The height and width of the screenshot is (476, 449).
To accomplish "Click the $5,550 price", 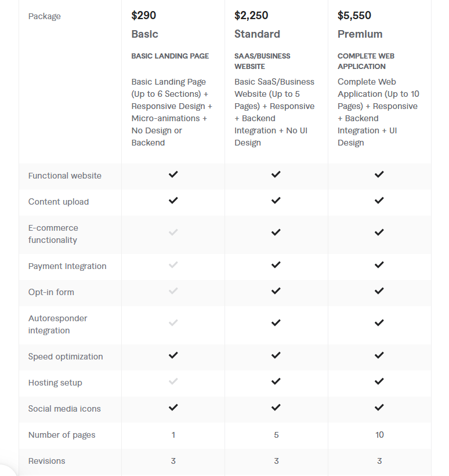I will pos(354,16).
